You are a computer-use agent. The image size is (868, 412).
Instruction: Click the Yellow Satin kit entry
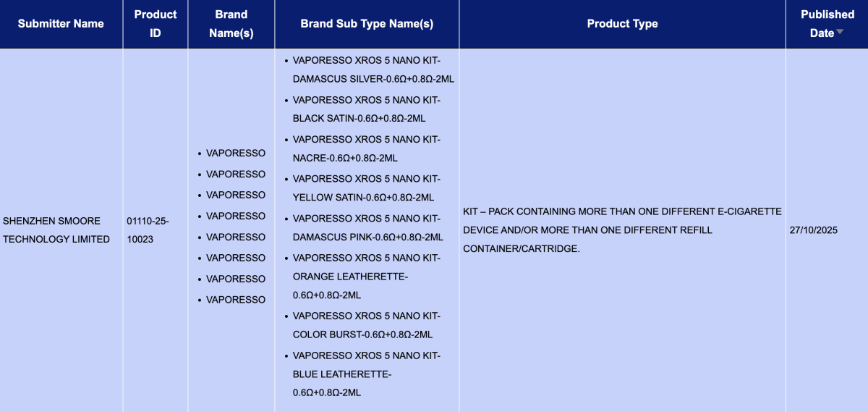coord(367,188)
